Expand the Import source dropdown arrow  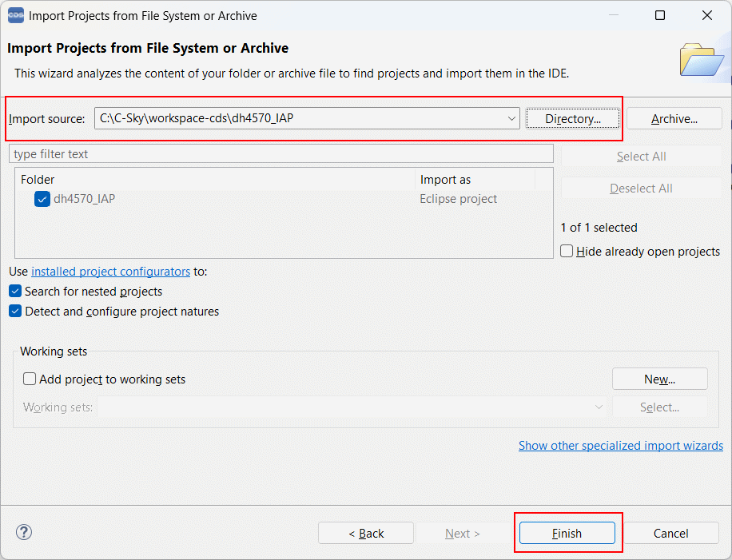pos(511,119)
